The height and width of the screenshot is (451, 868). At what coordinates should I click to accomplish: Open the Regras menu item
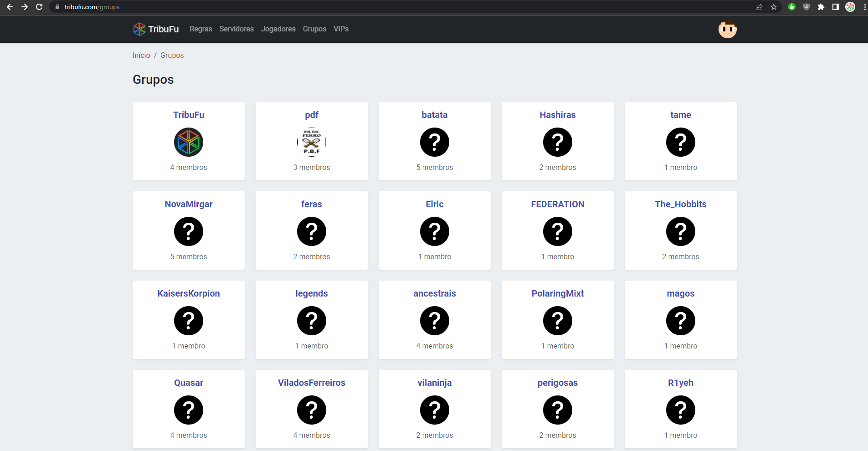[201, 29]
